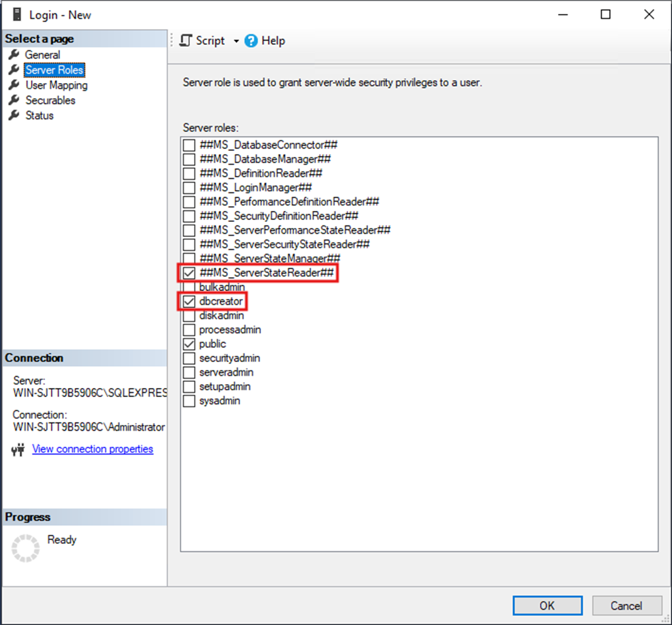Screen dimensions: 672x625
Task: Click the Help button label
Action: click(274, 41)
